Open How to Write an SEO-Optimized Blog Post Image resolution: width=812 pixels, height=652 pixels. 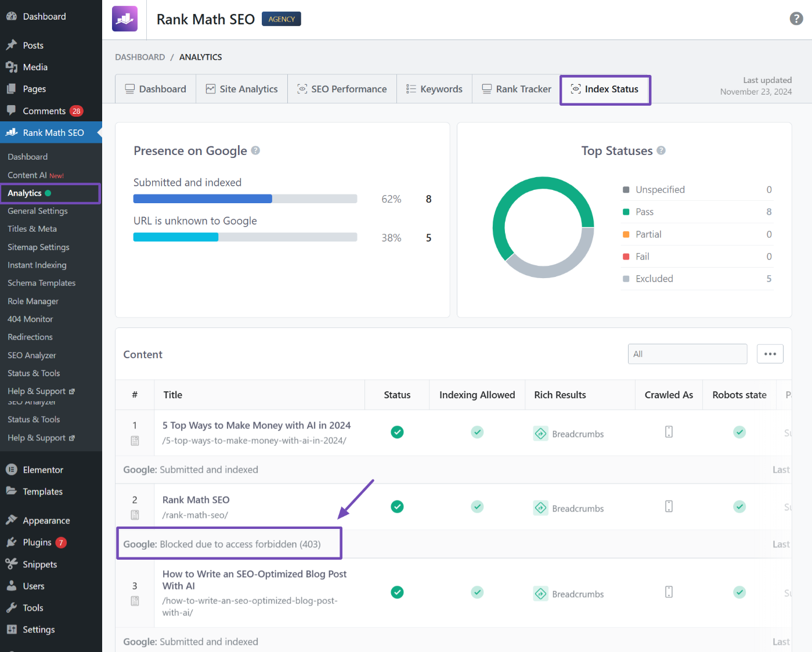point(254,580)
